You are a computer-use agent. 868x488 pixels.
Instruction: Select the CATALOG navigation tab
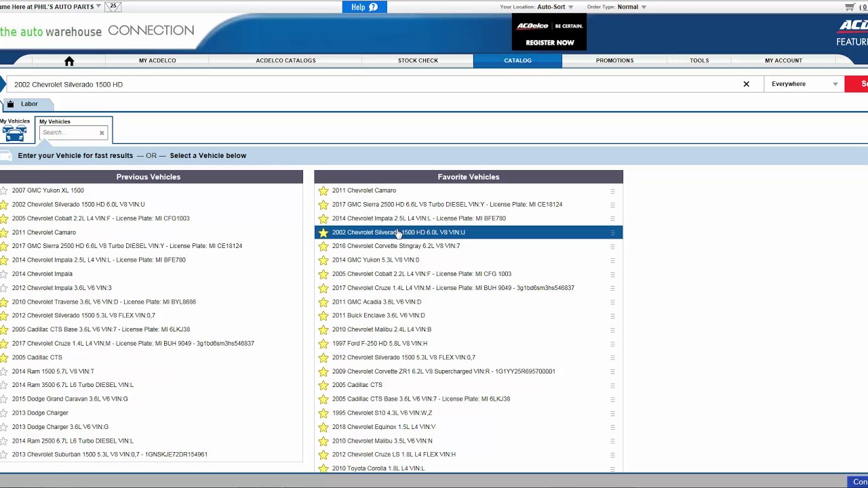517,61
